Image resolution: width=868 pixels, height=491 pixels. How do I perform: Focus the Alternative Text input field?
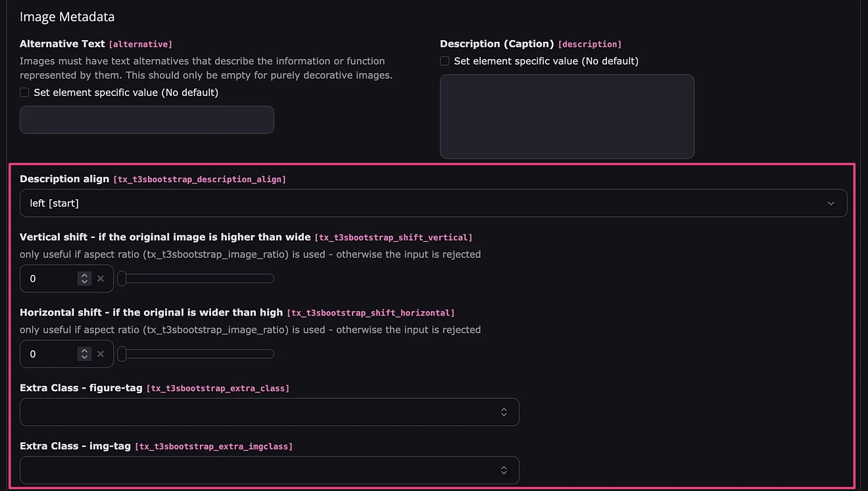click(147, 120)
